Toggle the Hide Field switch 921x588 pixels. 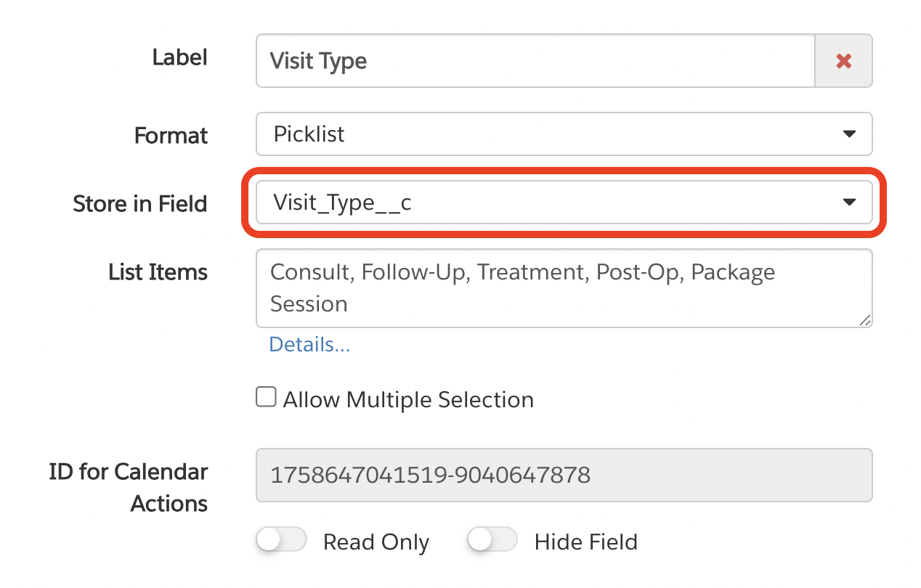coord(492,541)
